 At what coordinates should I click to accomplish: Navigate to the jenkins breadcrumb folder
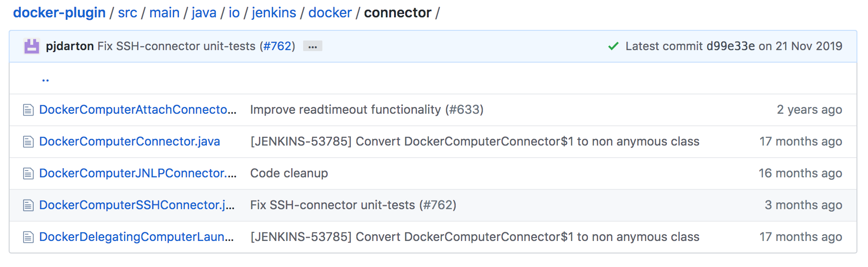[274, 13]
